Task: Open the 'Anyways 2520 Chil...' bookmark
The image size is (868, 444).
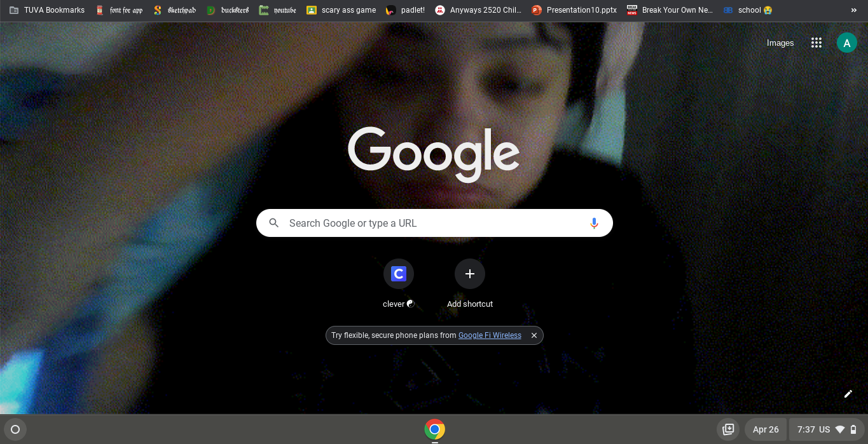Action: [479, 10]
